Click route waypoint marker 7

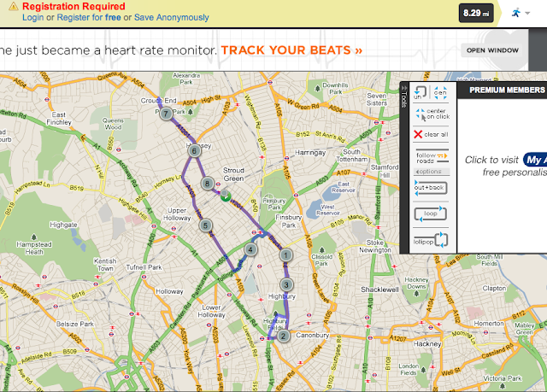166,114
